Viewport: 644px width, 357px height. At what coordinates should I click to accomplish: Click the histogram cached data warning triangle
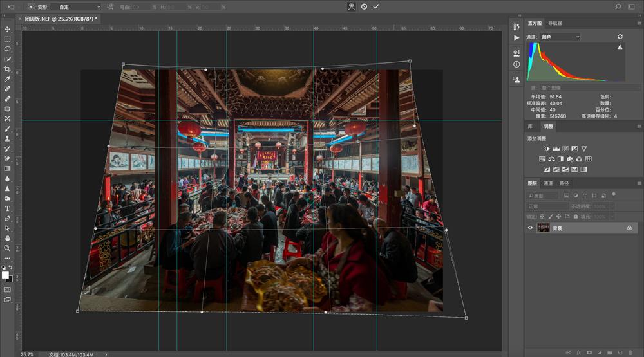(620, 47)
